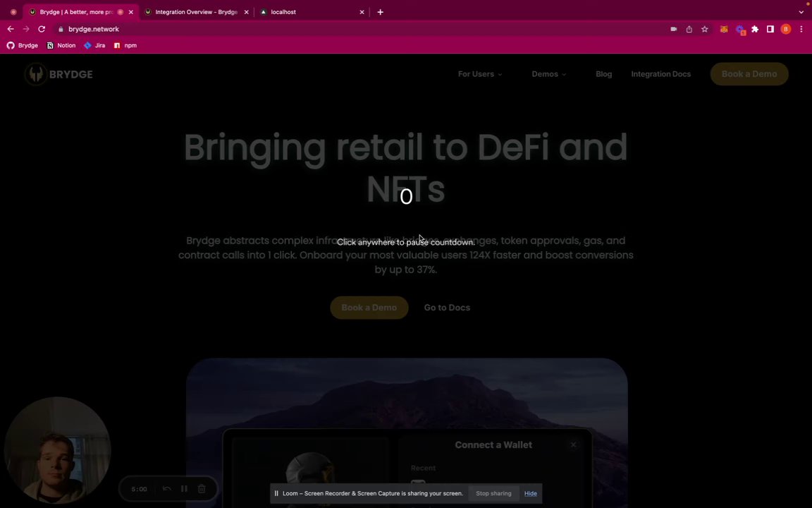Viewport: 812px width, 508px height.
Task: Open the profile avatar B
Action: 786,29
